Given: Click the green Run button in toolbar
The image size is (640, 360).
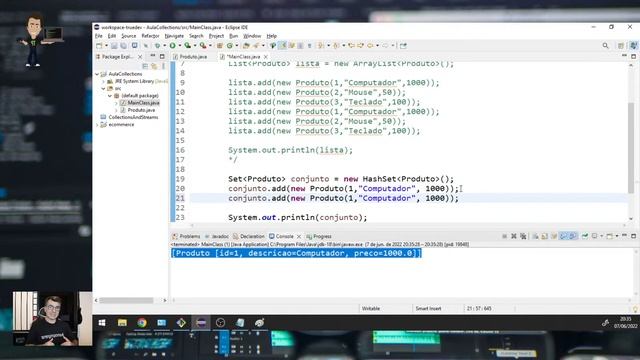Looking at the screenshot, I should (x=173, y=46).
